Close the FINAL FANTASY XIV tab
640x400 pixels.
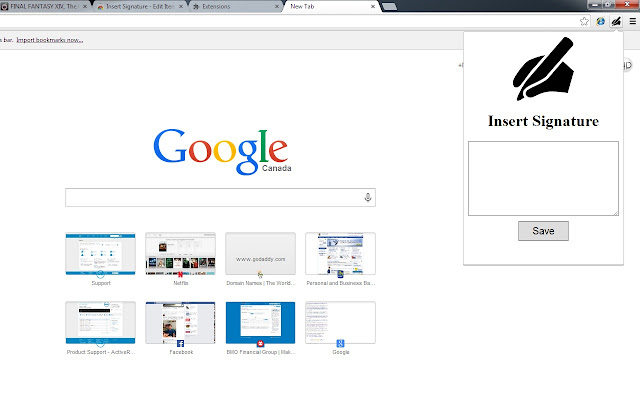click(x=85, y=7)
